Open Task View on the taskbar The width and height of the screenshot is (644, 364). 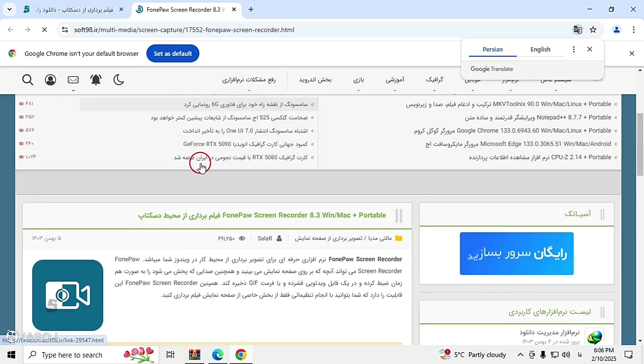[x=170, y=355]
